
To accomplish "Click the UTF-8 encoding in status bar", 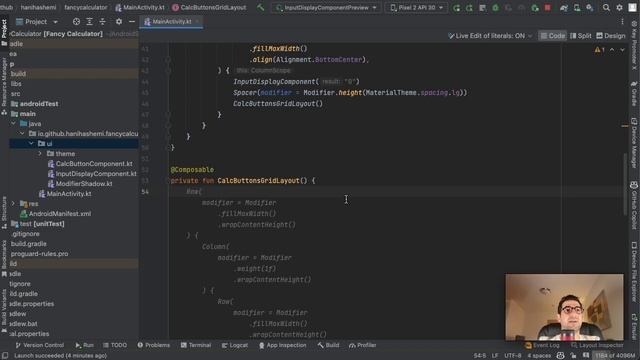I will [x=512, y=356].
